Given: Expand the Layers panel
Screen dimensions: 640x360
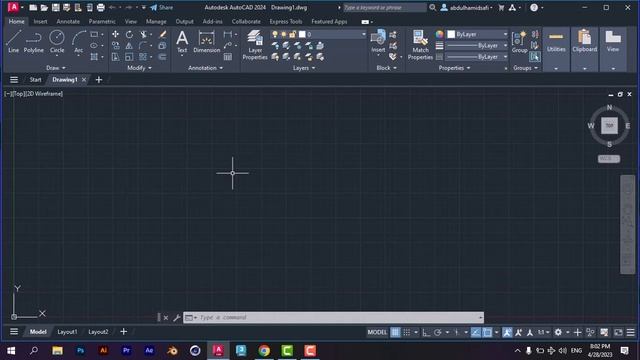Looking at the screenshot, I should tap(304, 68).
